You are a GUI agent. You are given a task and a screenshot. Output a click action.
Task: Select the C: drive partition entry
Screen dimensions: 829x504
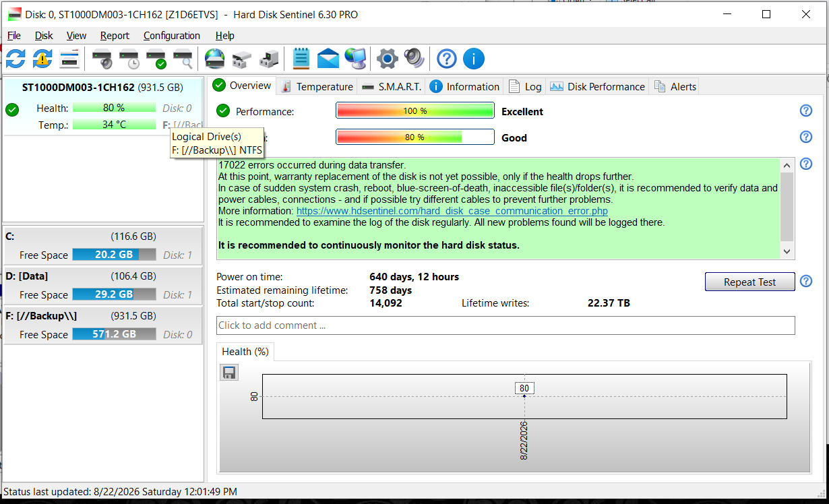click(x=102, y=245)
